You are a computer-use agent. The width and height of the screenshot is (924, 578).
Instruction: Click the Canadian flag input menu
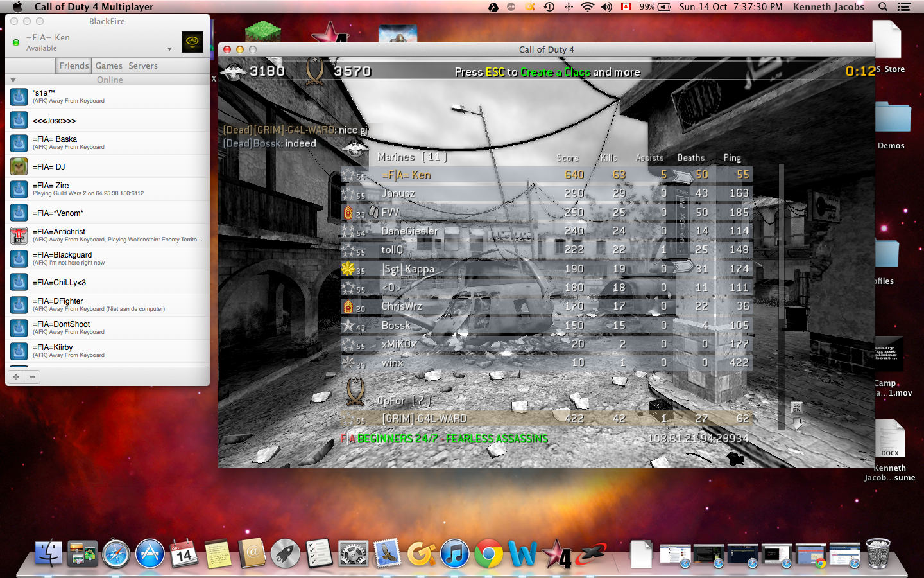[x=626, y=6]
